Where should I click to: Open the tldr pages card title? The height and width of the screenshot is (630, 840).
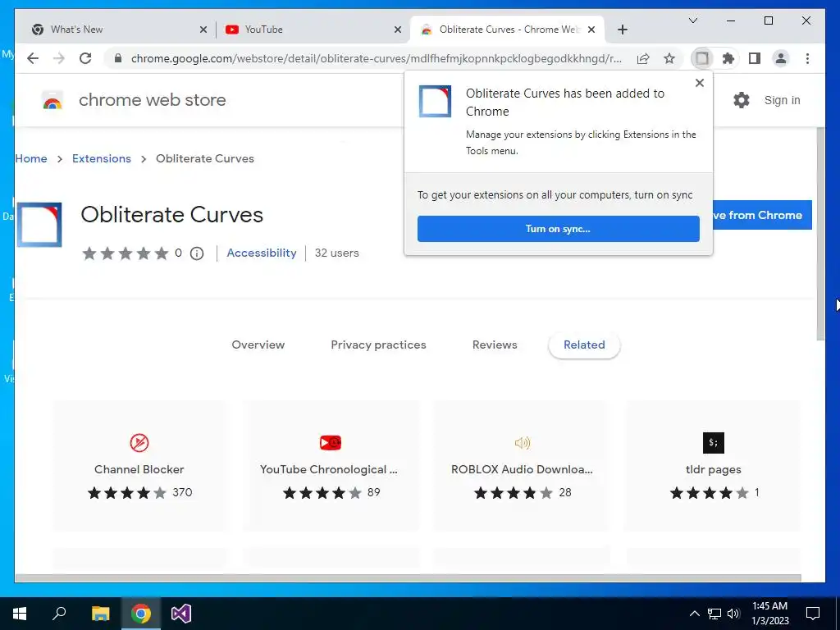point(713,469)
